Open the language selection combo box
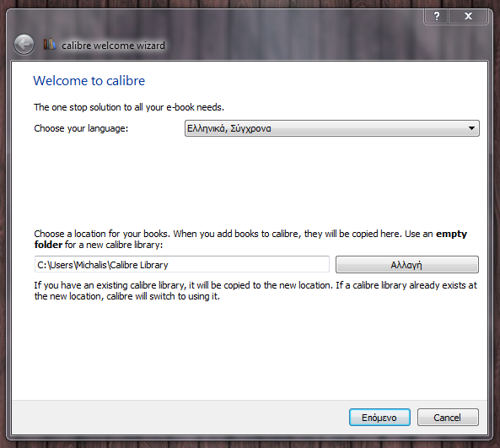The height and width of the screenshot is (448, 500). 332,128
